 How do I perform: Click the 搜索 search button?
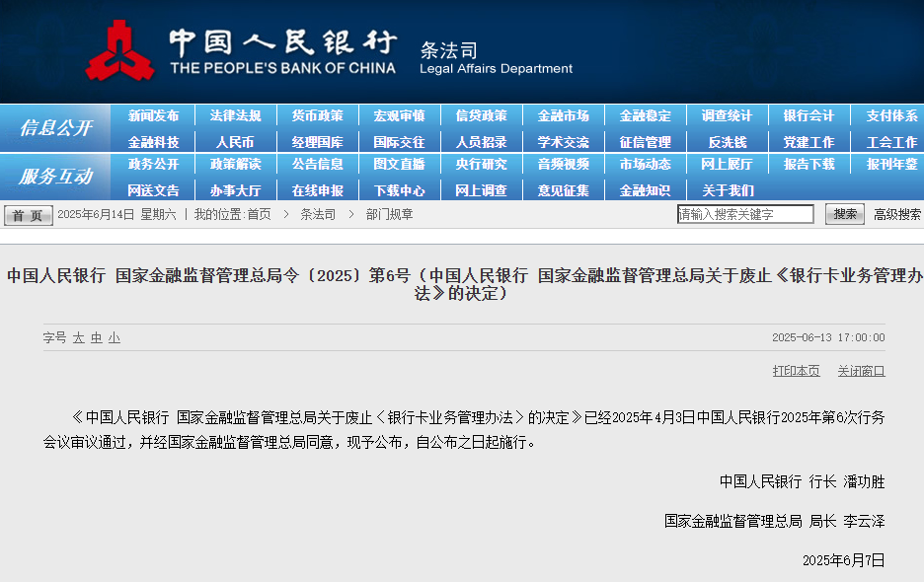click(844, 214)
